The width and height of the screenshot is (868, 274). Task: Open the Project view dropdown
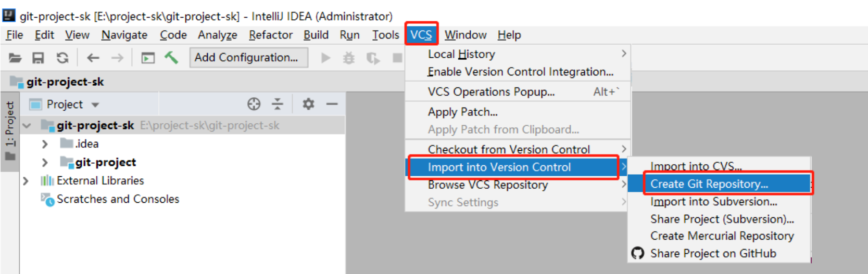[x=95, y=105]
